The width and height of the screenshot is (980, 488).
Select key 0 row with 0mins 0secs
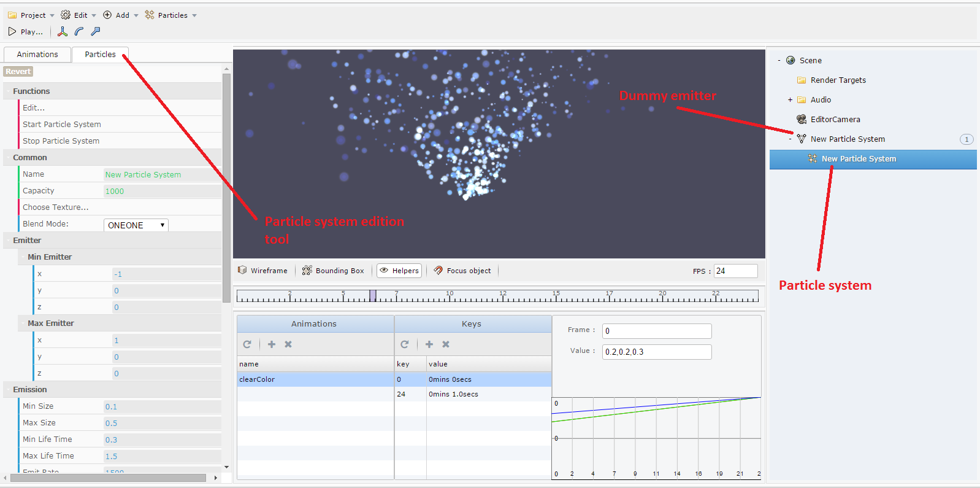coord(473,379)
